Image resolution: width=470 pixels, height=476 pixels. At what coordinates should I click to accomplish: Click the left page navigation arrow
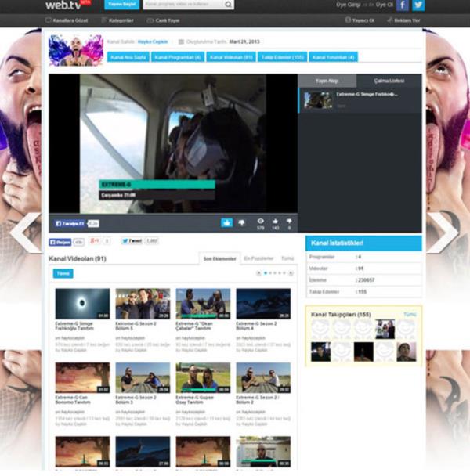pyautogui.click(x=26, y=233)
